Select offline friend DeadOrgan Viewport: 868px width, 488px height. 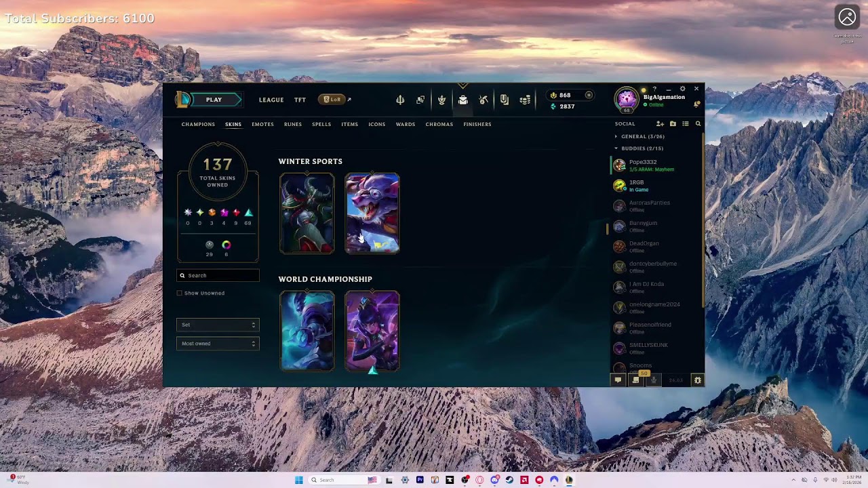click(654, 247)
